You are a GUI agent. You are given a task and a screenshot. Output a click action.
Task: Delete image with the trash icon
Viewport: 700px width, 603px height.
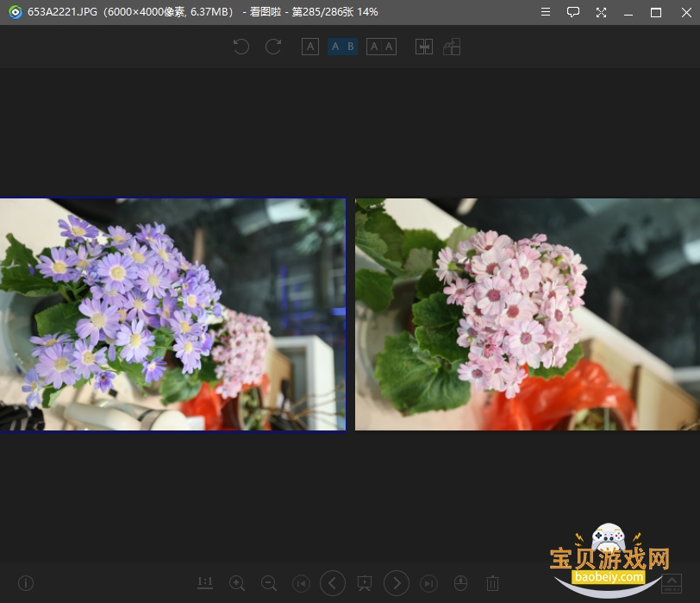[x=492, y=583]
